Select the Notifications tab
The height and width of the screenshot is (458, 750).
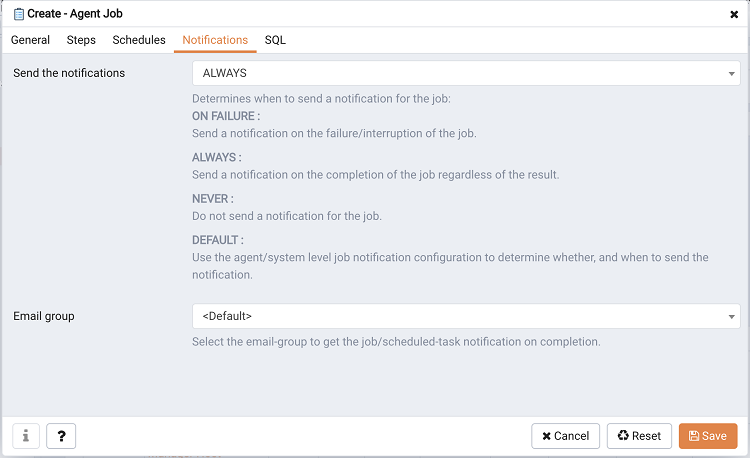(x=215, y=40)
